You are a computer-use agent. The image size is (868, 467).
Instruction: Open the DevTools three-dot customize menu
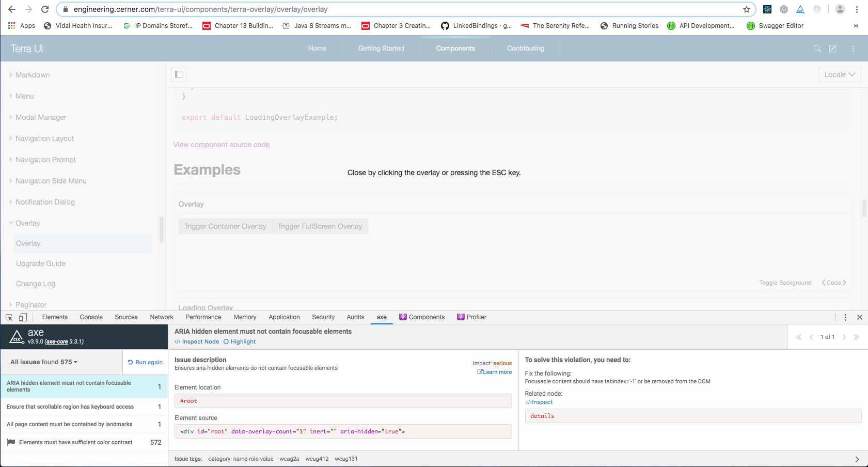pos(845,317)
